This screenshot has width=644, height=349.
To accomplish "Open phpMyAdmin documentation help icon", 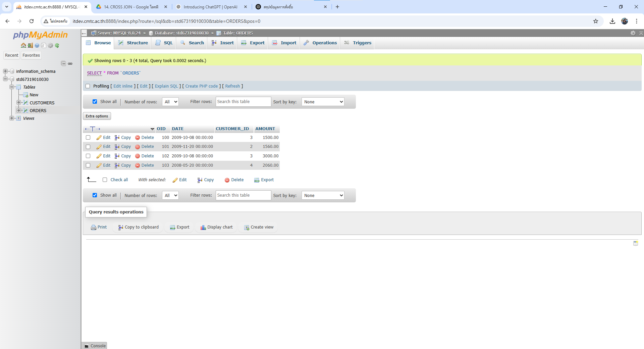I will click(x=37, y=45).
